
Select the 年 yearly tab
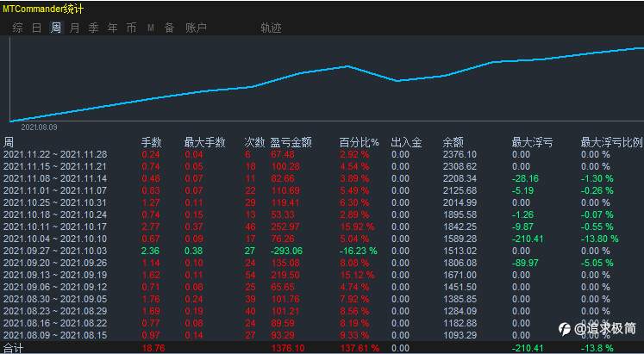pos(112,28)
